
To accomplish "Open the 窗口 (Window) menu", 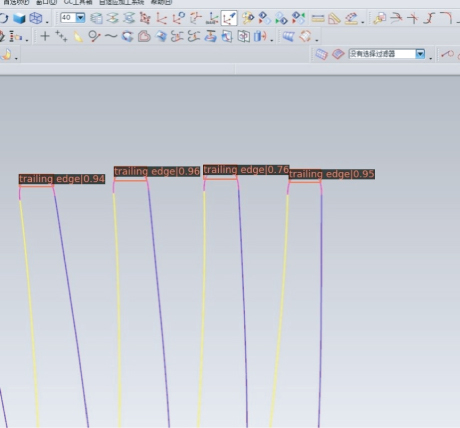I will (x=46, y=2).
